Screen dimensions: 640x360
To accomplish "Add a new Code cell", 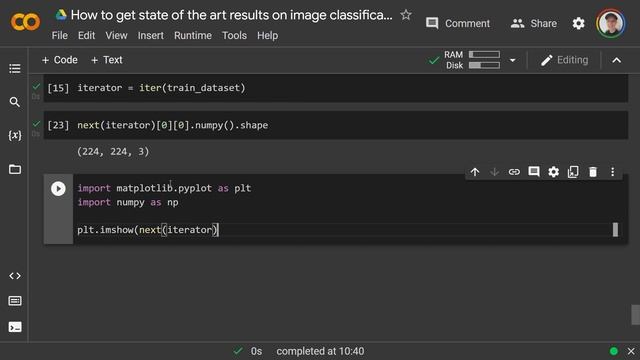I will (x=60, y=60).
